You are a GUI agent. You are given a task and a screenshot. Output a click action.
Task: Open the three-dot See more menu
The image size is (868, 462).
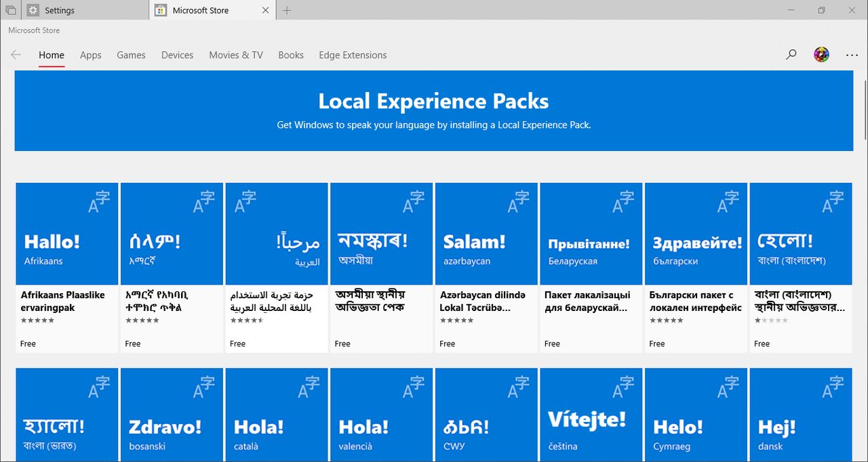pos(852,55)
